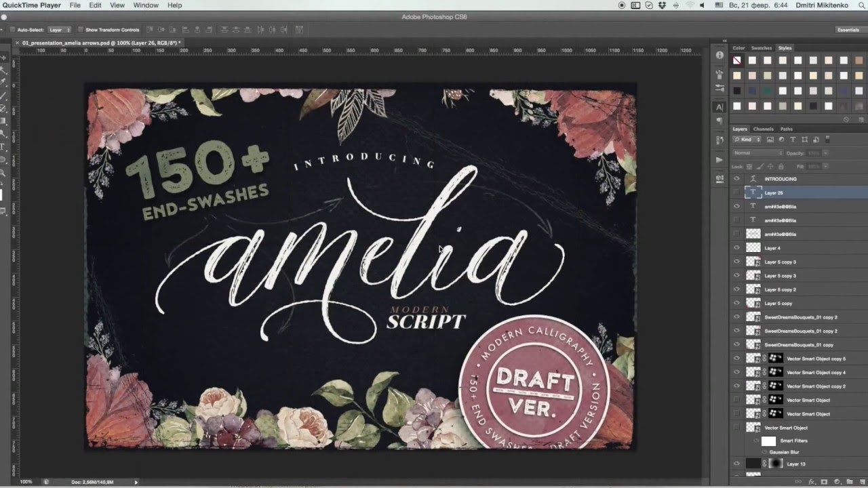Enable the Auto-Select checkbox

pos(13,30)
